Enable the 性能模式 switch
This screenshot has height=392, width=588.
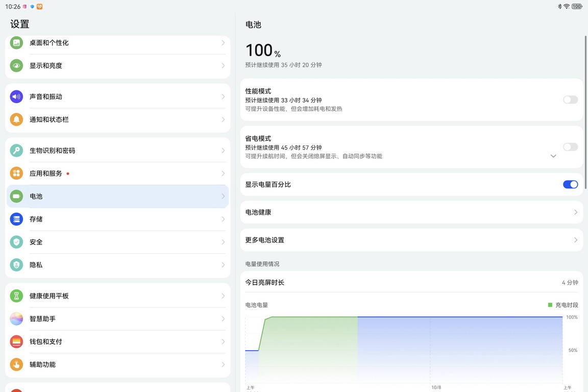(x=570, y=100)
